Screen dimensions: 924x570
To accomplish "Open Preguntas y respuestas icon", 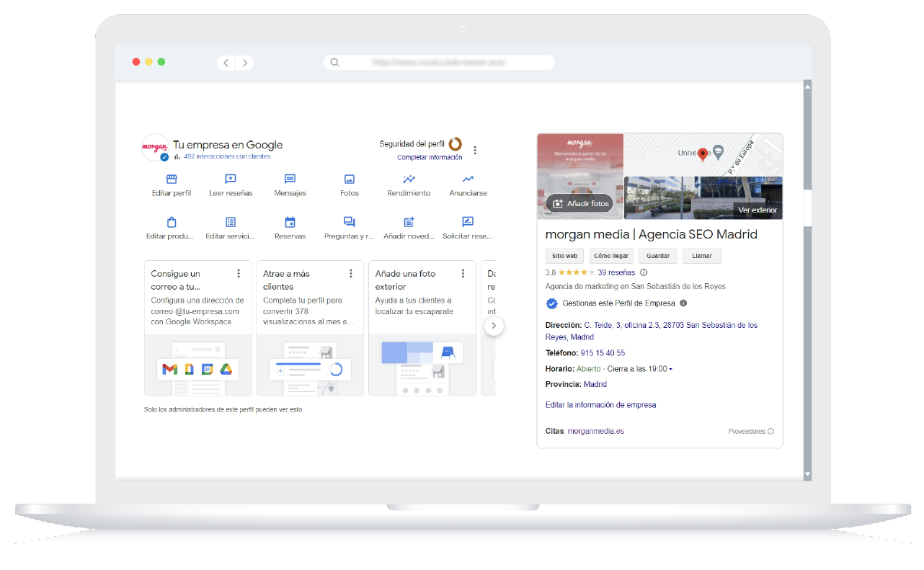I will click(350, 222).
